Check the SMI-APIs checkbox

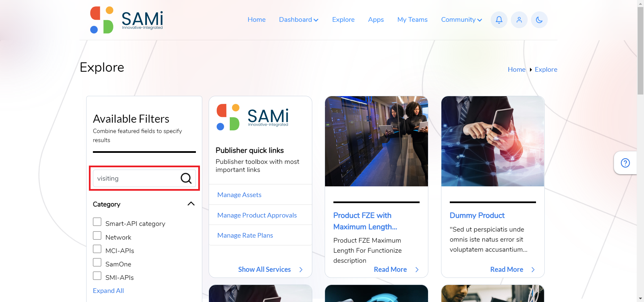point(97,276)
